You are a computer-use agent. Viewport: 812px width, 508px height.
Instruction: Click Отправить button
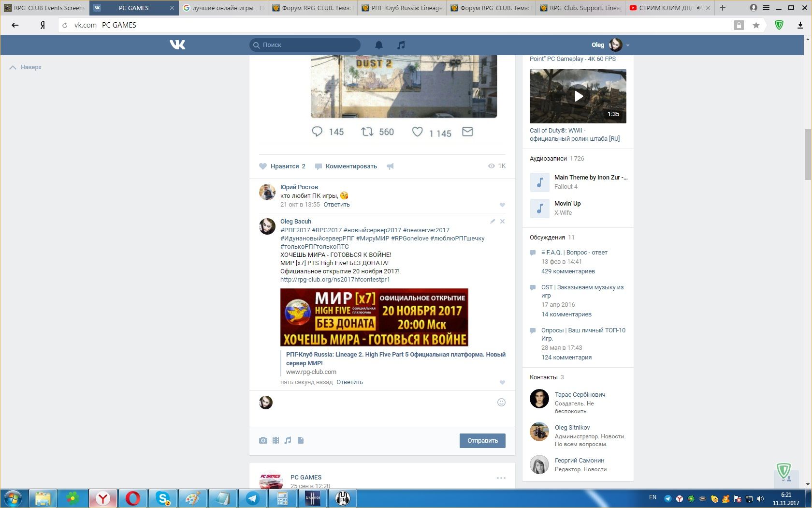[x=482, y=441]
